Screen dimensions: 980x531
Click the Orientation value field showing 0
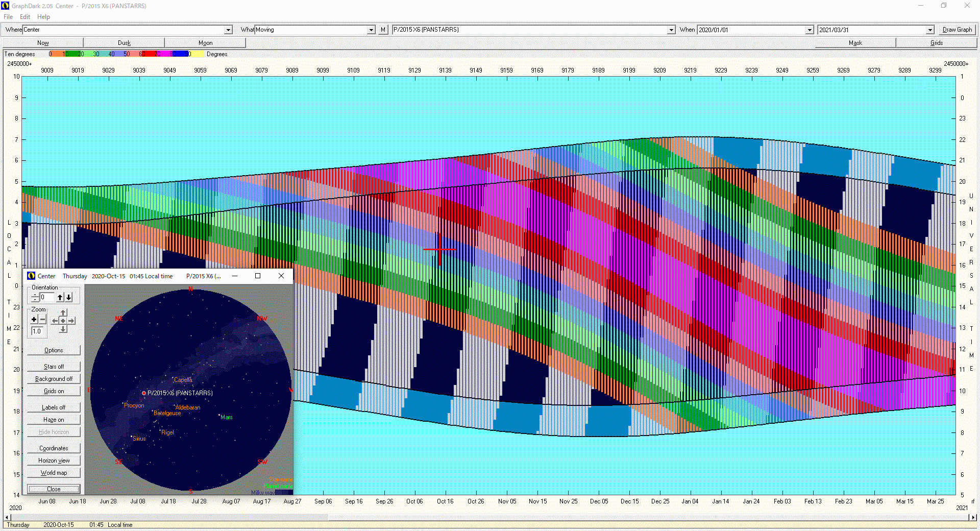pos(47,297)
